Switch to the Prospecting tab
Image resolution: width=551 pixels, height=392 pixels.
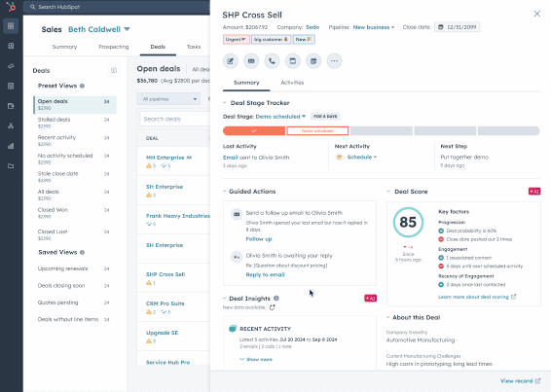[114, 47]
